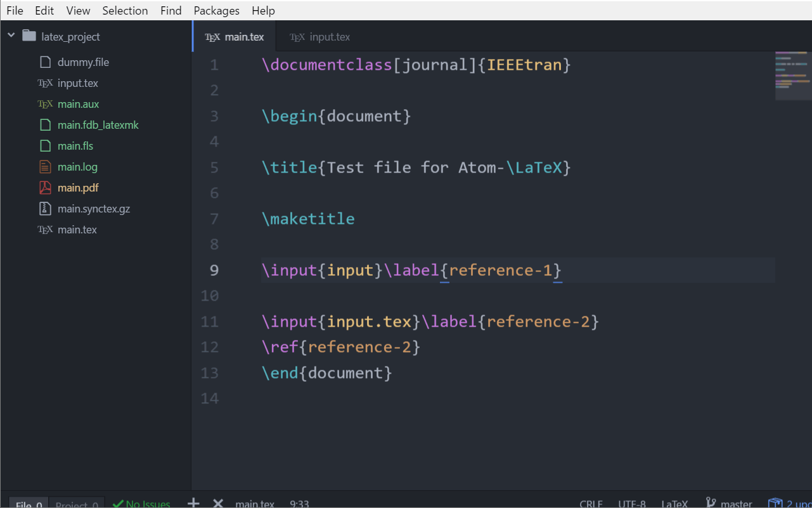This screenshot has width=812, height=508.
Task: Click the dummy.file document icon
Action: pos(45,62)
